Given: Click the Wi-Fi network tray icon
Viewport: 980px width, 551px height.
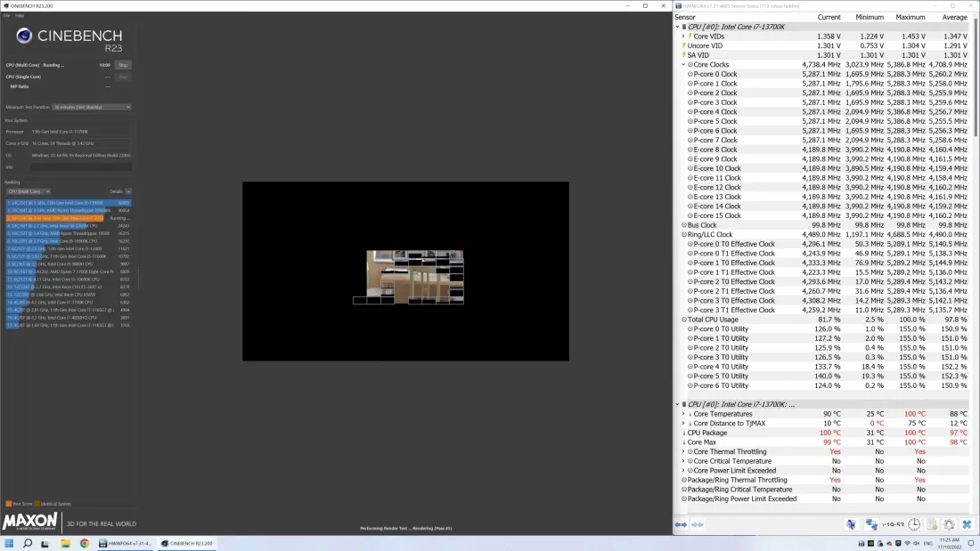Looking at the screenshot, I should pyautogui.click(x=908, y=544).
